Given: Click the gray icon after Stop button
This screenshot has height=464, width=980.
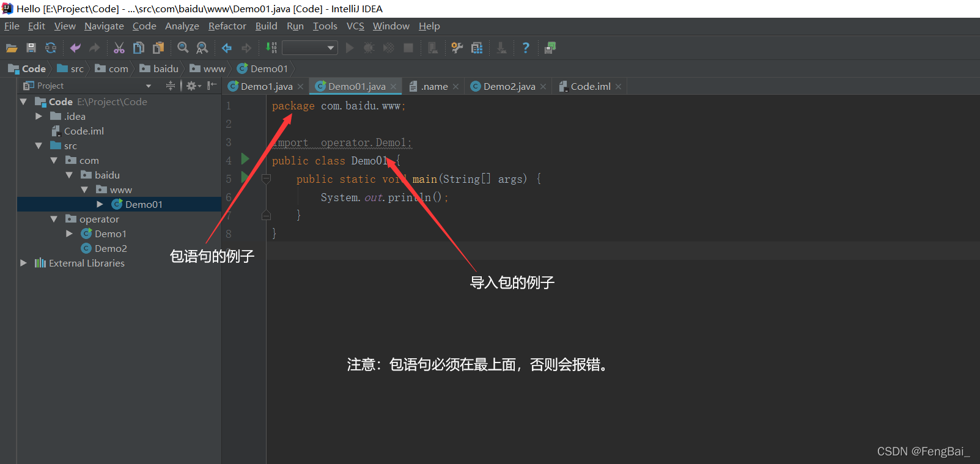Looking at the screenshot, I should tap(433, 48).
